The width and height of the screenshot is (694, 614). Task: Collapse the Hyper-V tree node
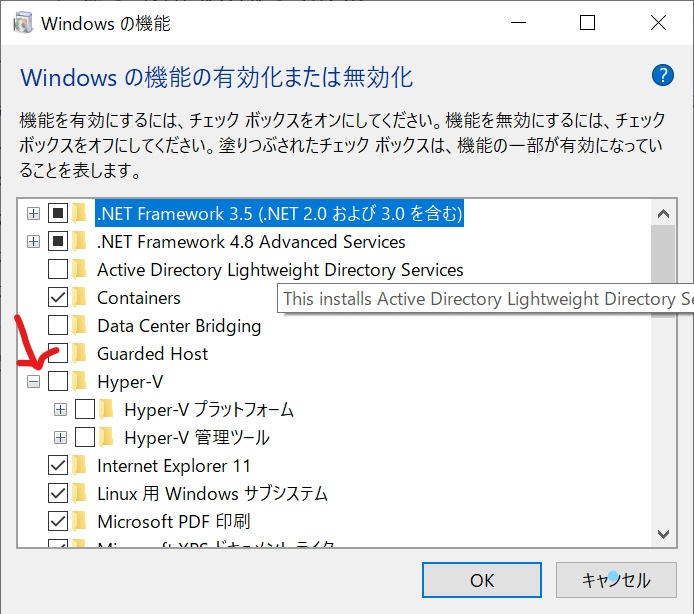click(x=33, y=381)
